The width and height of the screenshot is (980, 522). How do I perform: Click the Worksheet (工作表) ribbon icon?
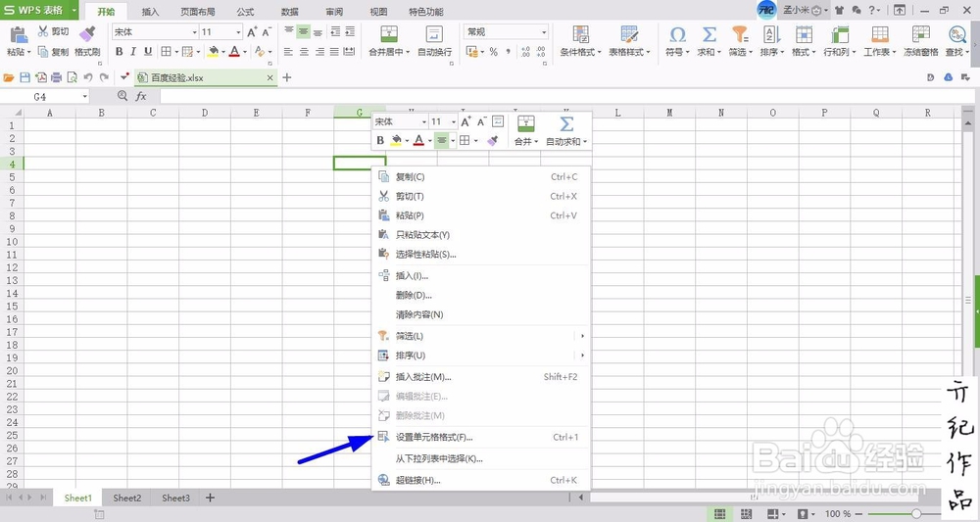(880, 33)
